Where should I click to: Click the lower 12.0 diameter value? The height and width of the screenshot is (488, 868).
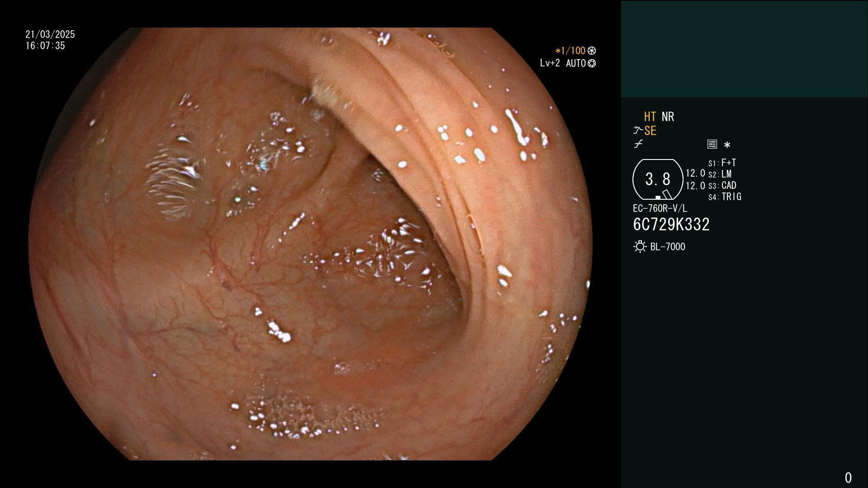click(695, 185)
